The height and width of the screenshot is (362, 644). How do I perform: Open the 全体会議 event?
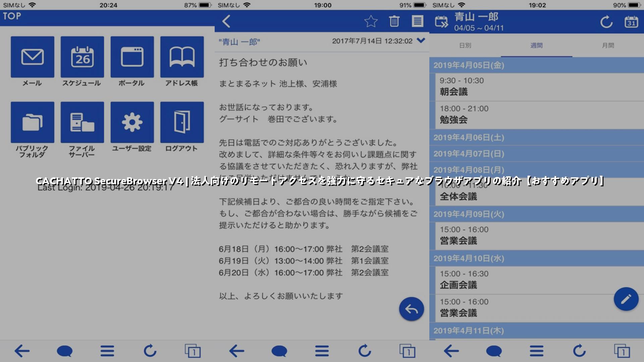tap(540, 192)
